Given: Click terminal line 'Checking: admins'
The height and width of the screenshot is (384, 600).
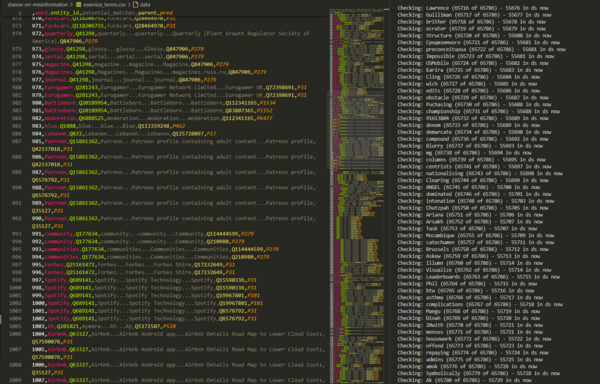Looking at the screenshot, I should coord(470,359).
